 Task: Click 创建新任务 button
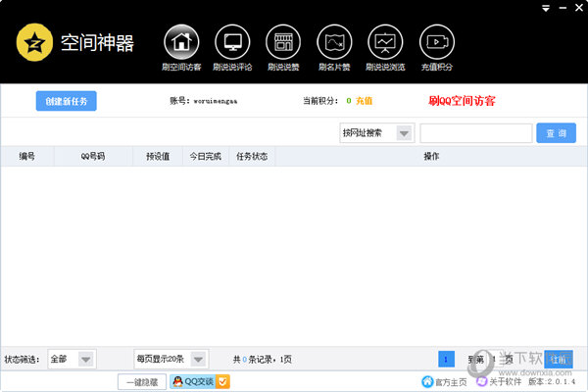pos(67,101)
